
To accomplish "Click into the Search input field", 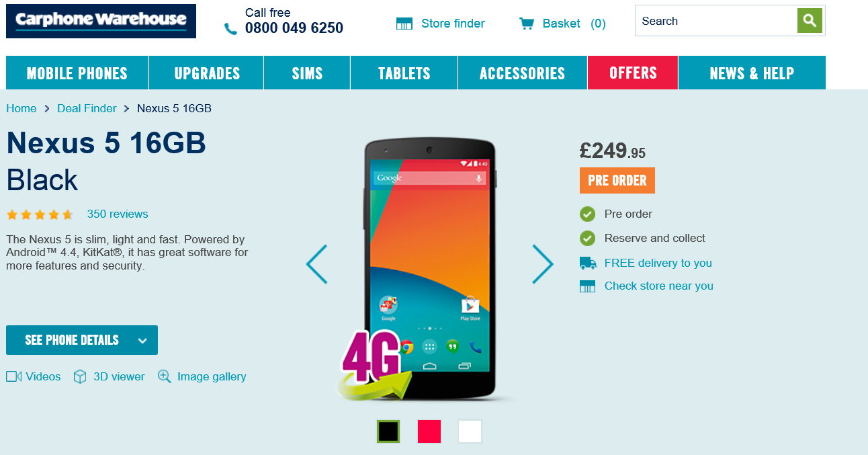I will coord(716,21).
